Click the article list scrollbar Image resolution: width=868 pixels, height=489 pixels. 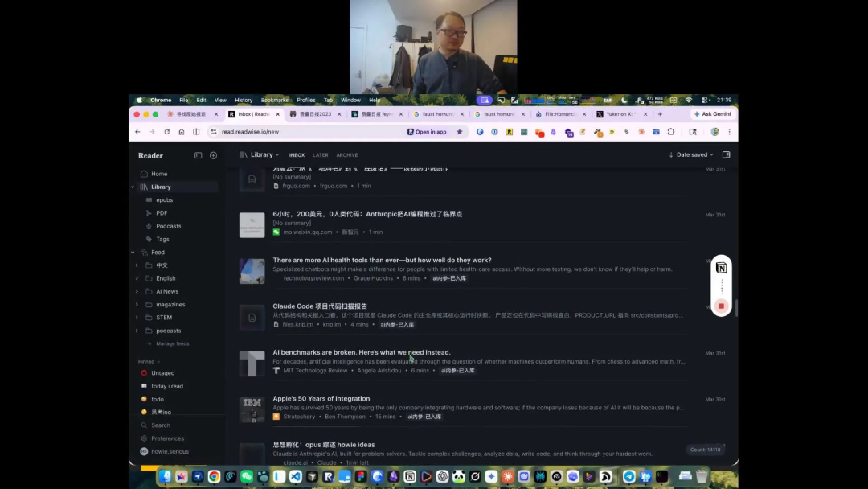point(736,309)
